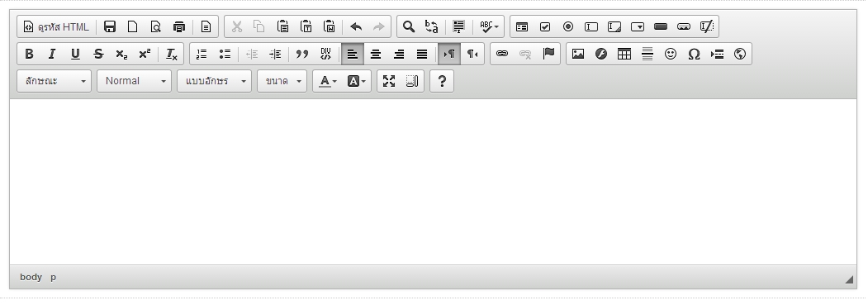Insert a page break for printing
This screenshot has height=305, width=868.
pos(718,54)
